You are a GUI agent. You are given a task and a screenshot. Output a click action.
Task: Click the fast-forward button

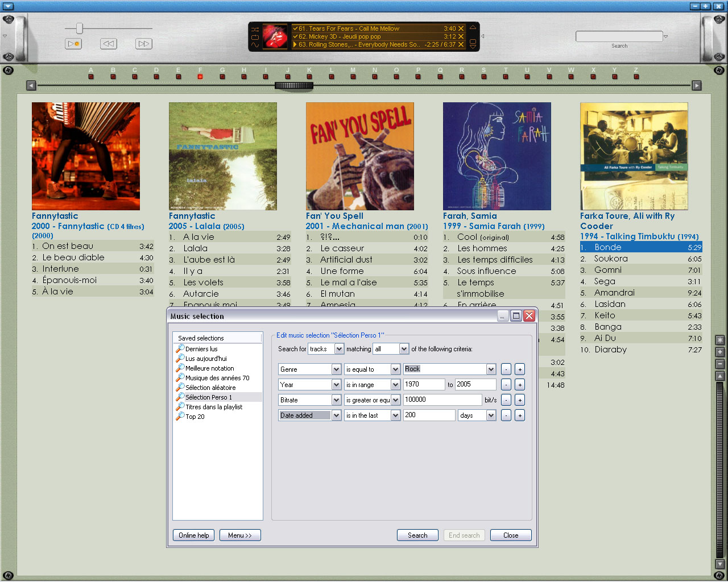[x=144, y=44]
